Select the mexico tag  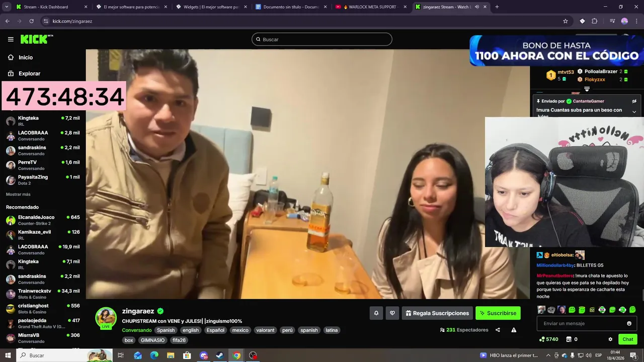240,330
